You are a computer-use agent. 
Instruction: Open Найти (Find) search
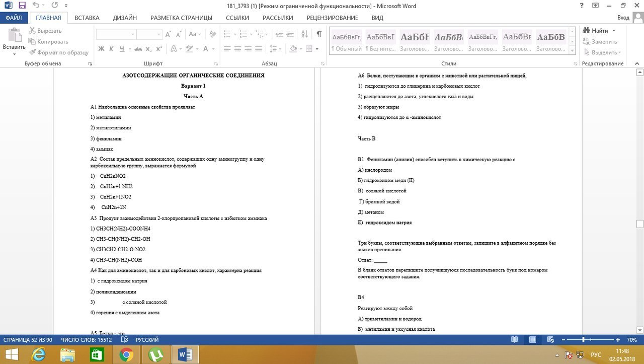596,31
